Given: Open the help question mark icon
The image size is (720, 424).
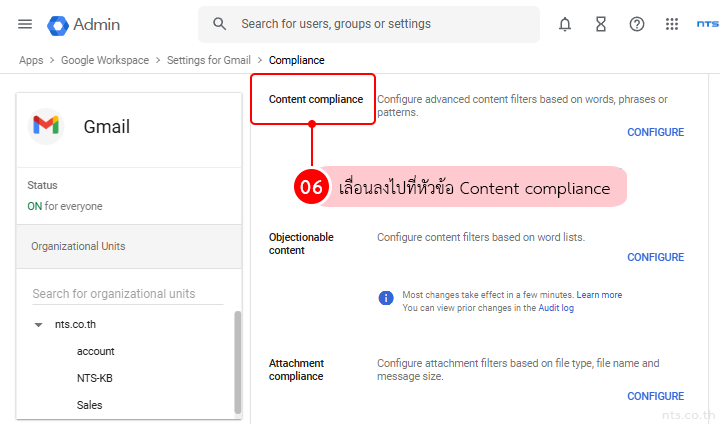Looking at the screenshot, I should (x=636, y=24).
